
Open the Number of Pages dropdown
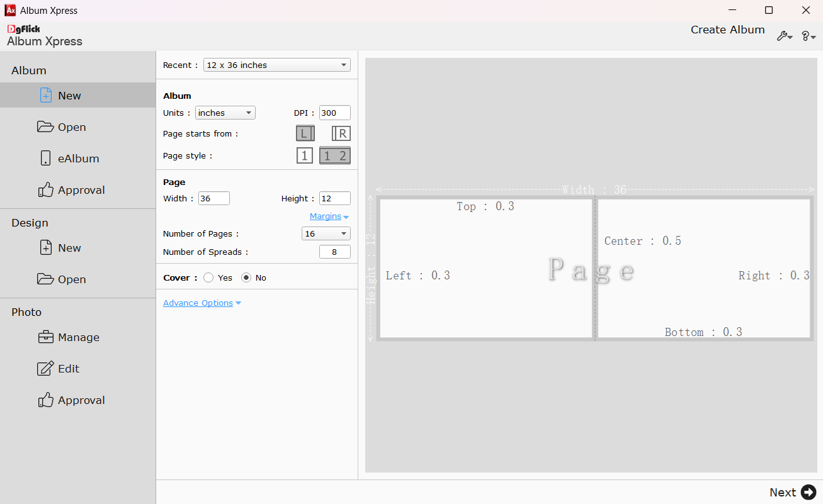(326, 233)
